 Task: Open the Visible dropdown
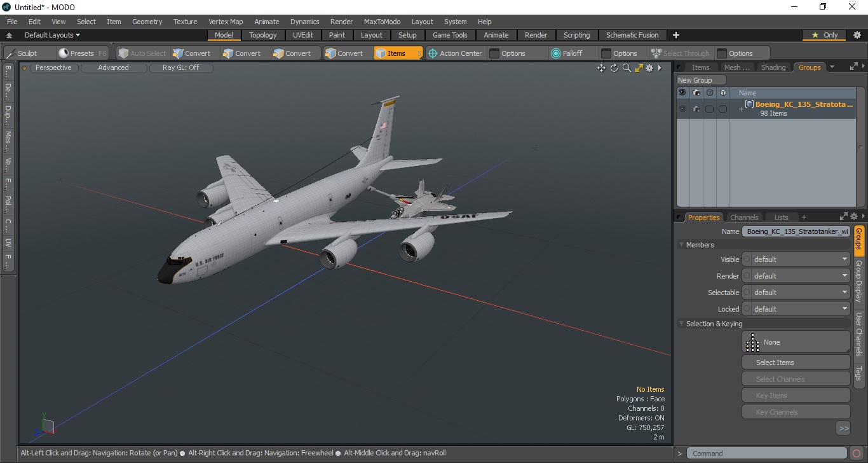[796, 259]
